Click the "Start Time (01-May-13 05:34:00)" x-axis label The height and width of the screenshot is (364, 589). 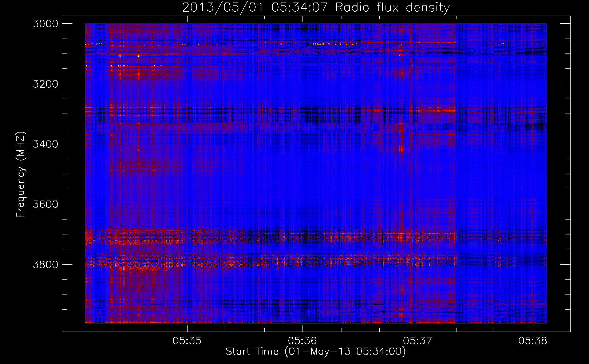tap(316, 352)
